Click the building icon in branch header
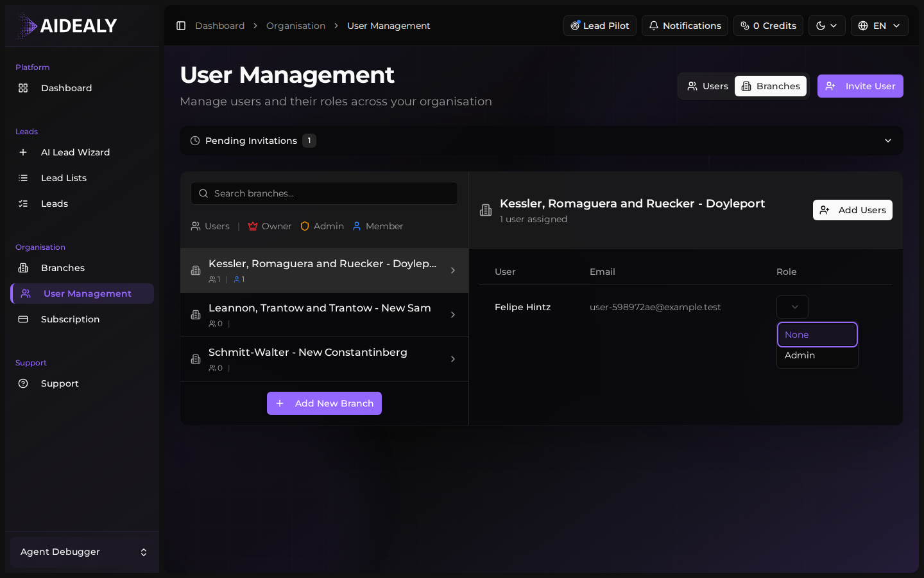The height and width of the screenshot is (578, 924). [x=486, y=210]
